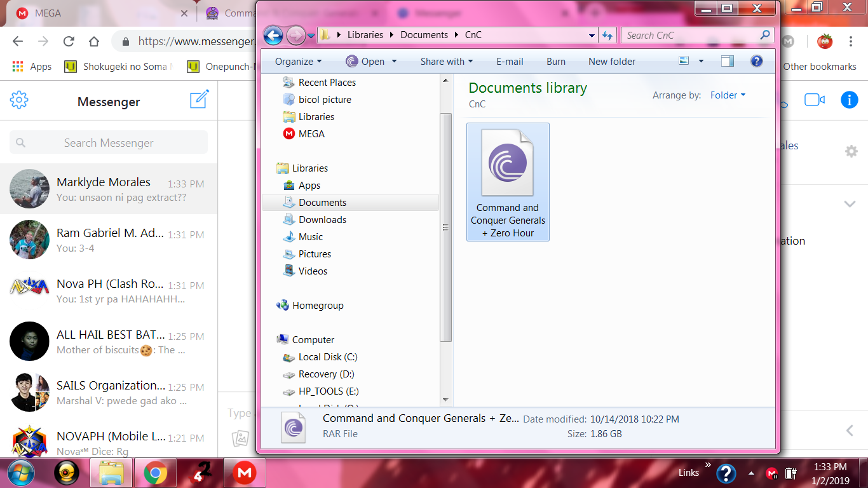Open the Music library
The image size is (868, 488).
302,237
